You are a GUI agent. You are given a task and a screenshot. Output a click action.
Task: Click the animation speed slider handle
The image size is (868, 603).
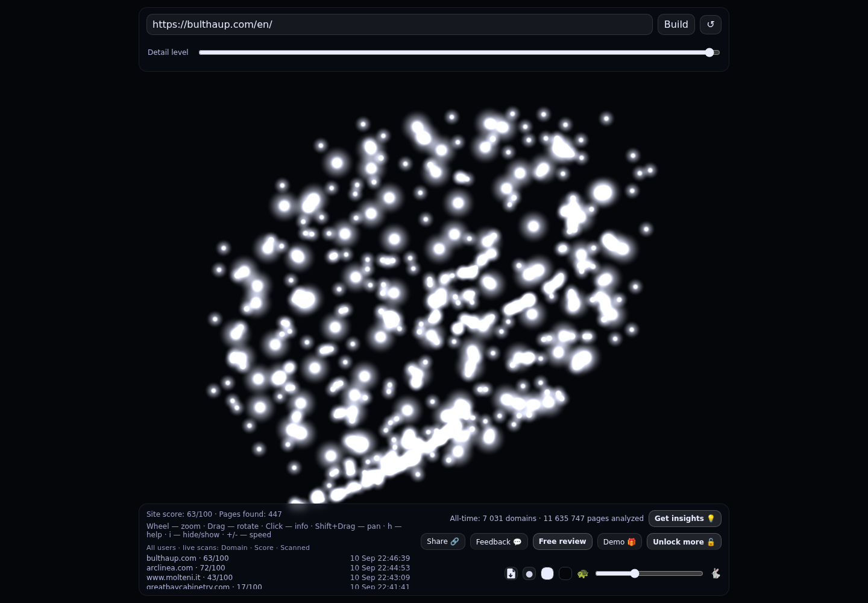click(635, 573)
